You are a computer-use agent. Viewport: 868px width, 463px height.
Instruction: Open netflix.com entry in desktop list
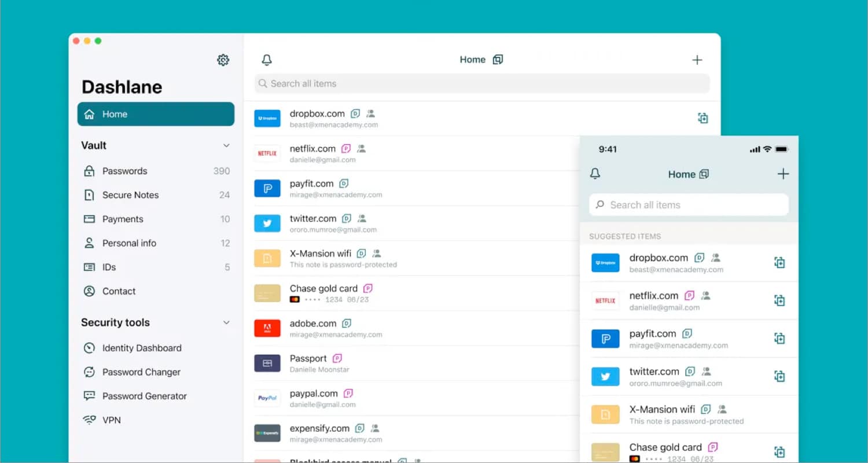(x=412, y=153)
